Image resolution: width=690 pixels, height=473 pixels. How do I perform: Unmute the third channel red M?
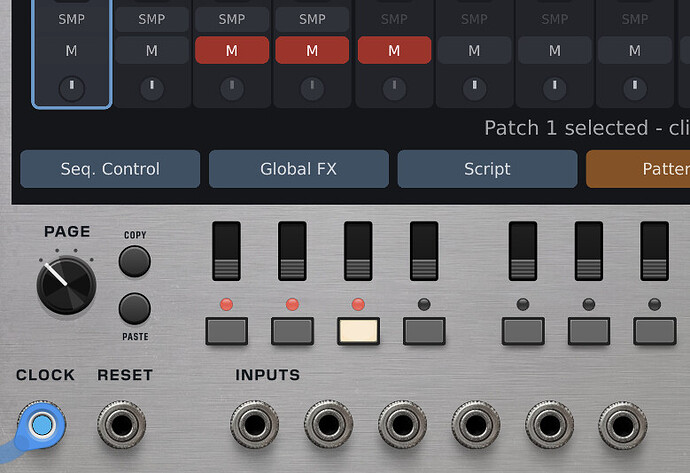[x=232, y=51]
